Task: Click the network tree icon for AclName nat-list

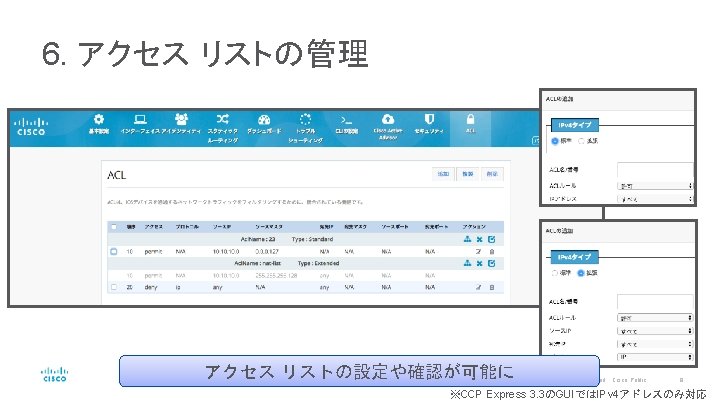Action: click(x=467, y=263)
